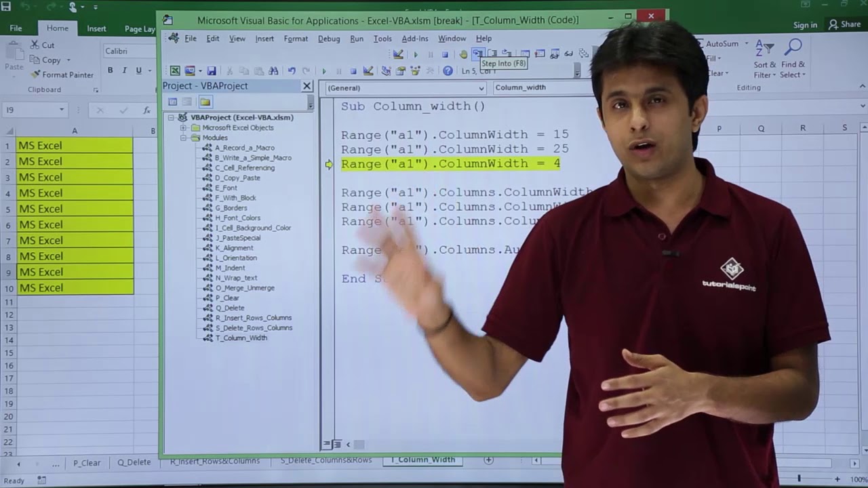Select the T_Column_Width sheet tab
The width and height of the screenshot is (868, 488).
click(x=423, y=460)
